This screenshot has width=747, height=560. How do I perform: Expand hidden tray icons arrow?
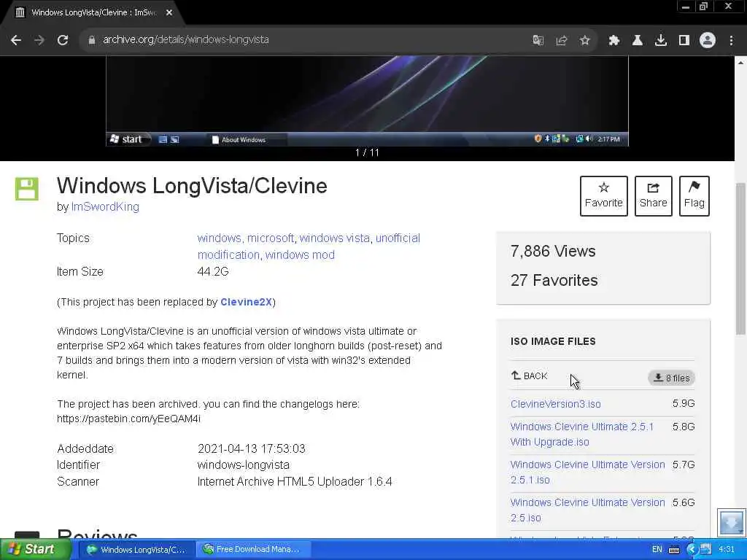[x=692, y=550]
